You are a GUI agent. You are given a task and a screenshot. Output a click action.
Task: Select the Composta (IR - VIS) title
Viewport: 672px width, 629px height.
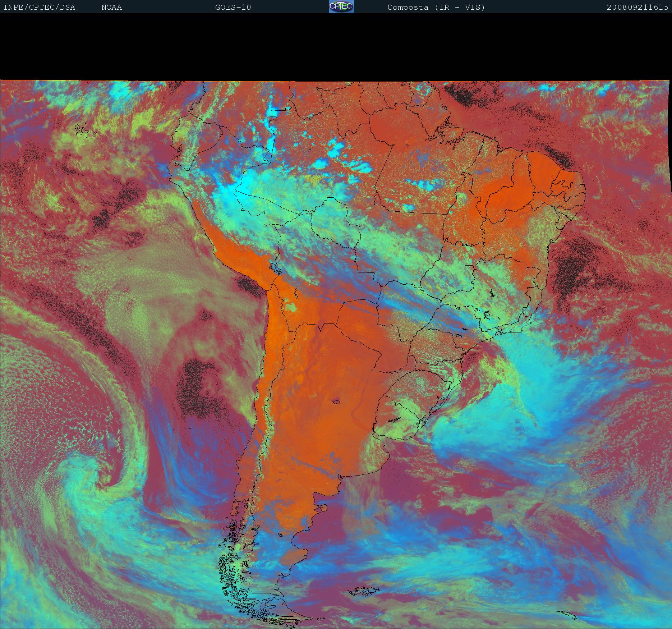pyautogui.click(x=436, y=7)
